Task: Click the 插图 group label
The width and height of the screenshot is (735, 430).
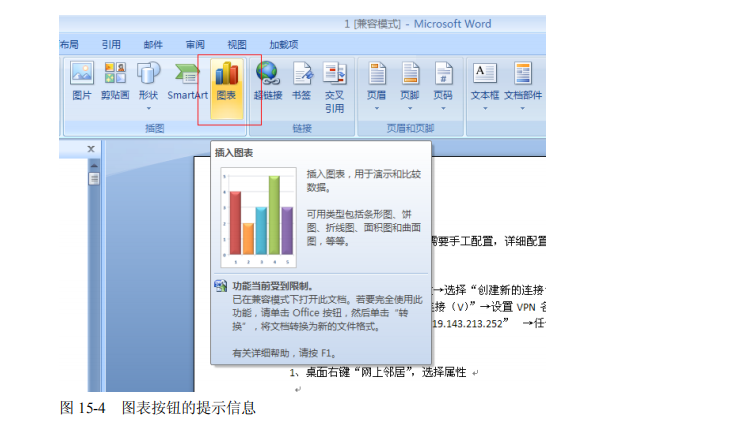Action: [x=155, y=128]
